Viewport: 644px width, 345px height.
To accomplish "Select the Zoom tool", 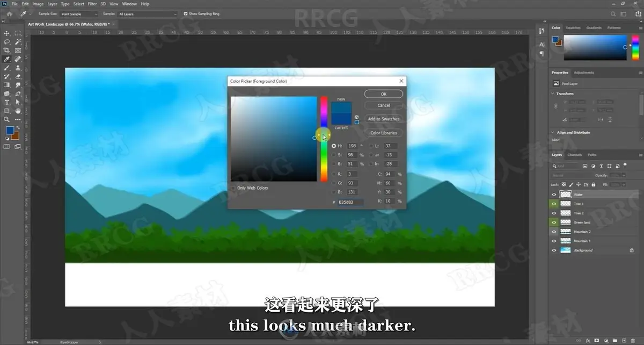I will [x=7, y=119].
